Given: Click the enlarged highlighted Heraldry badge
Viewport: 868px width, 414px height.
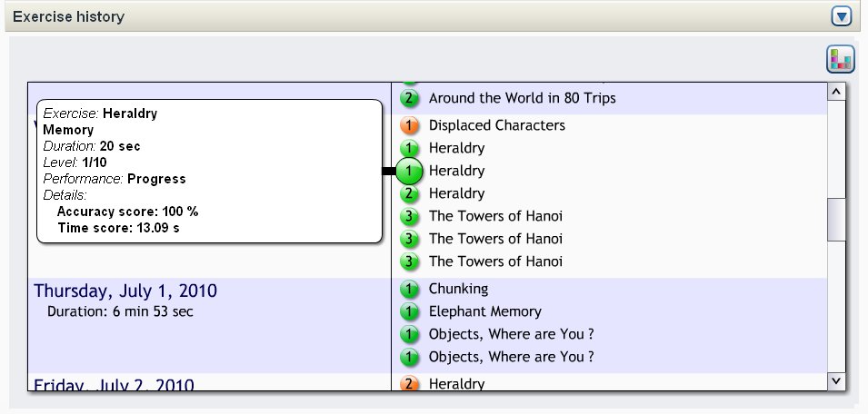Looking at the screenshot, I should tap(411, 171).
